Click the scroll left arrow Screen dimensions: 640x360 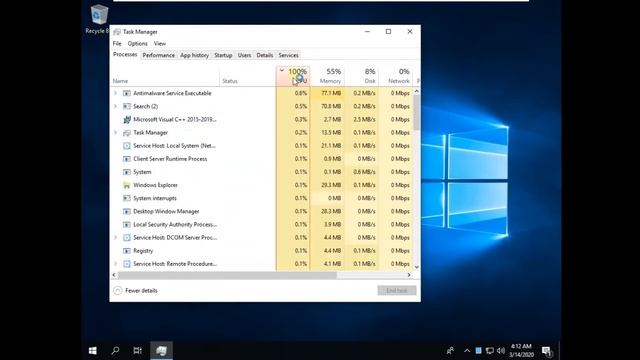(x=114, y=275)
